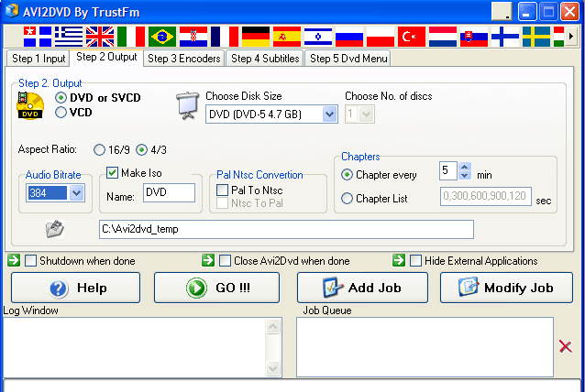Switch to the Step 1 Input tab
Screen dimensions: 585x392
[x=39, y=59]
